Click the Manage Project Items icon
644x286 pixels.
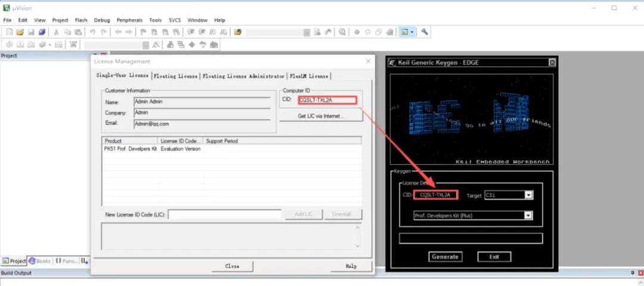170,44
